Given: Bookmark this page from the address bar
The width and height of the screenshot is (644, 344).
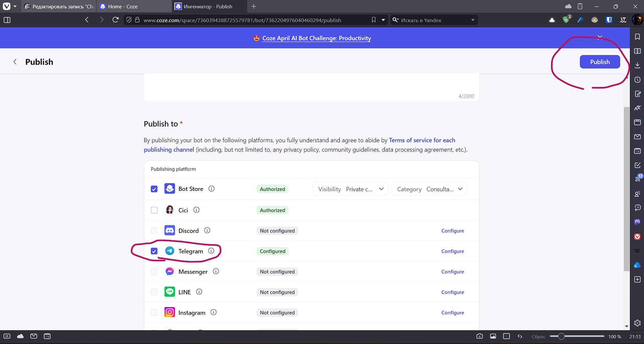Looking at the screenshot, I should (x=374, y=20).
